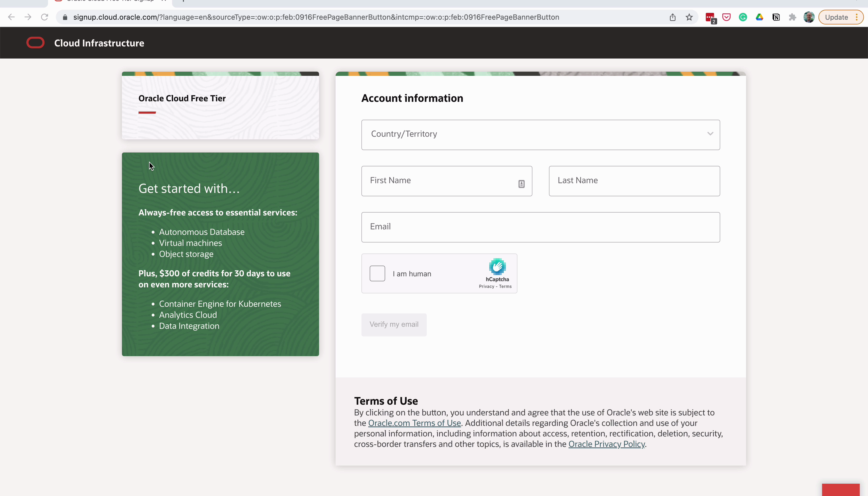Expand the Country/Territory dropdown
Viewport: 868px width, 496px height.
click(540, 134)
